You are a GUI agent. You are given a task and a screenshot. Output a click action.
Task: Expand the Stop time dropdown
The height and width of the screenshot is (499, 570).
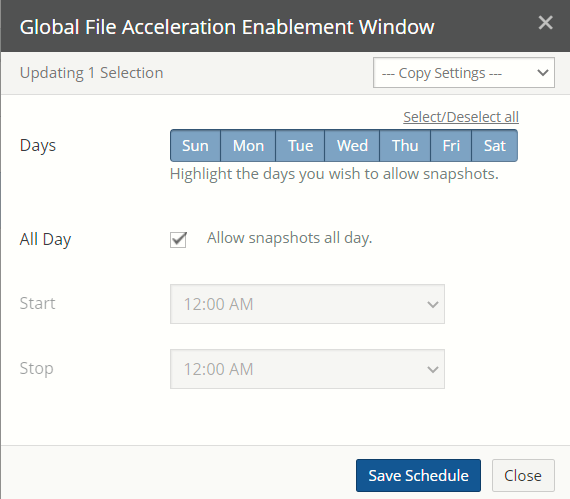pyautogui.click(x=307, y=369)
